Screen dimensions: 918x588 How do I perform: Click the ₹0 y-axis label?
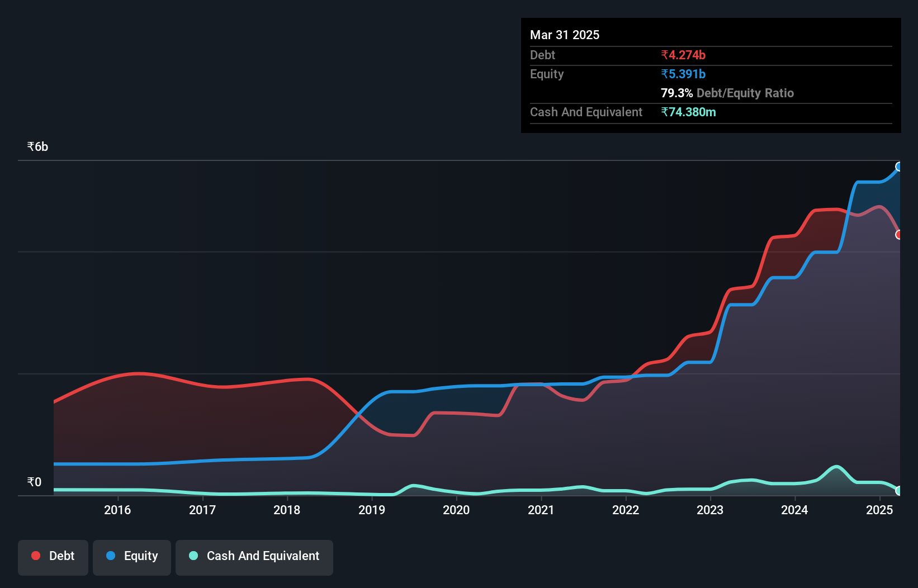tap(34, 482)
